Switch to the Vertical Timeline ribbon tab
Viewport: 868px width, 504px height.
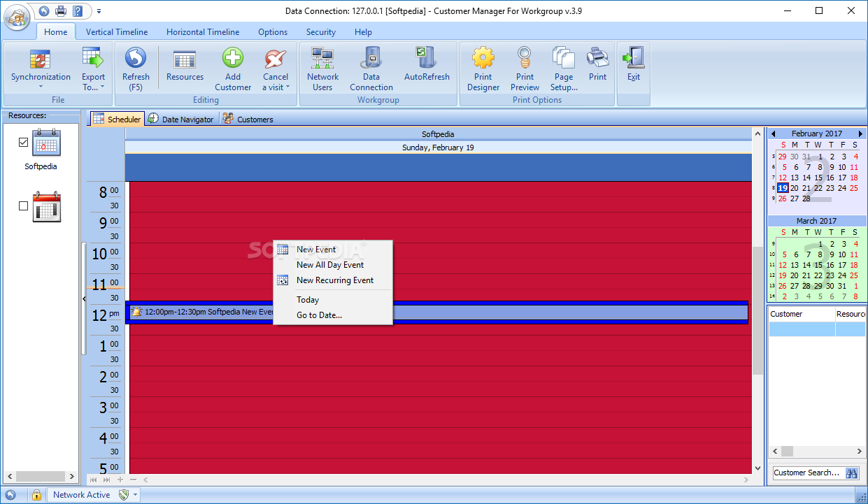117,32
